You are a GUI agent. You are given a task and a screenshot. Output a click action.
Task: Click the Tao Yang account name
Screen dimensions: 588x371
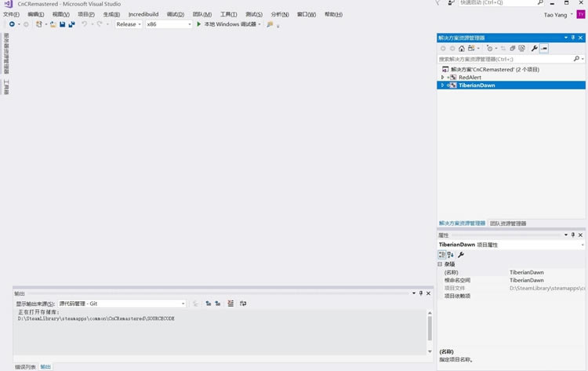point(555,15)
